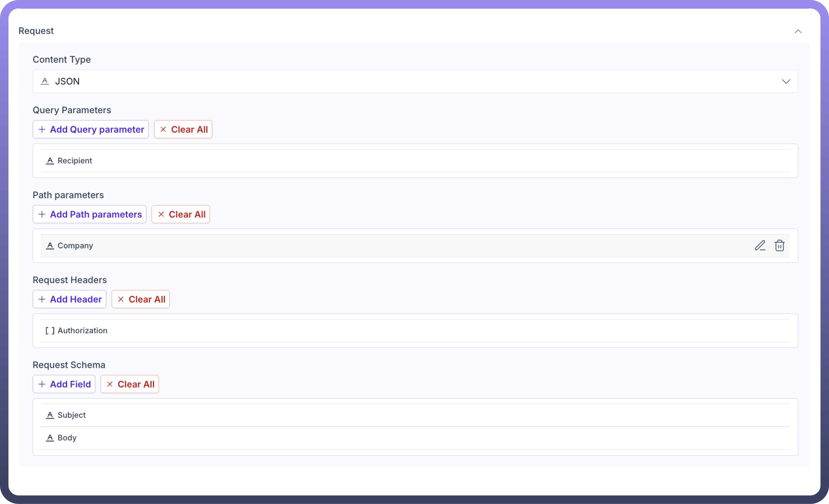The width and height of the screenshot is (829, 504).
Task: Click the text type icon beside JSON
Action: pos(45,81)
